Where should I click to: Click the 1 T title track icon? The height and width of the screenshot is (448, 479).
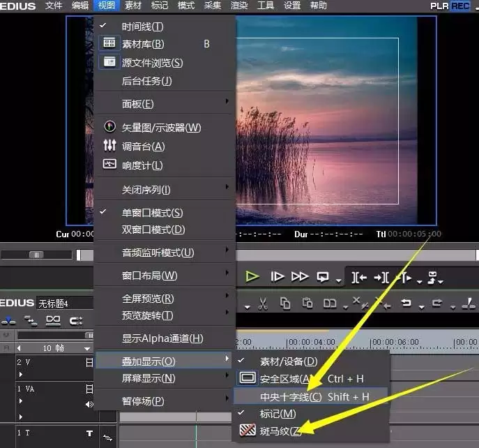[x=89, y=433]
